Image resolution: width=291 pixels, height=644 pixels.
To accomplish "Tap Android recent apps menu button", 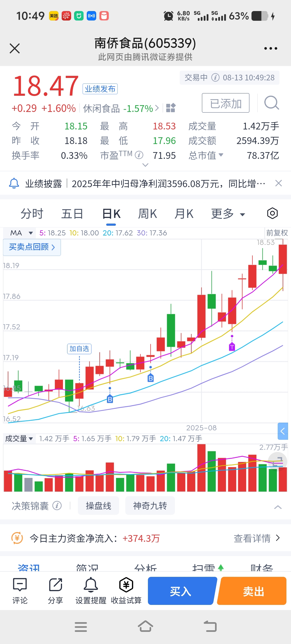I will [x=81, y=627].
